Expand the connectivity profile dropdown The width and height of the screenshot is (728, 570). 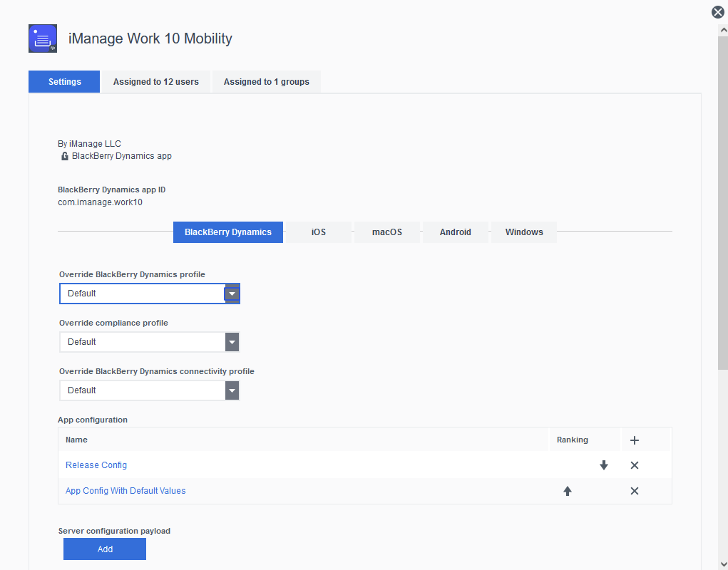pyautogui.click(x=232, y=390)
